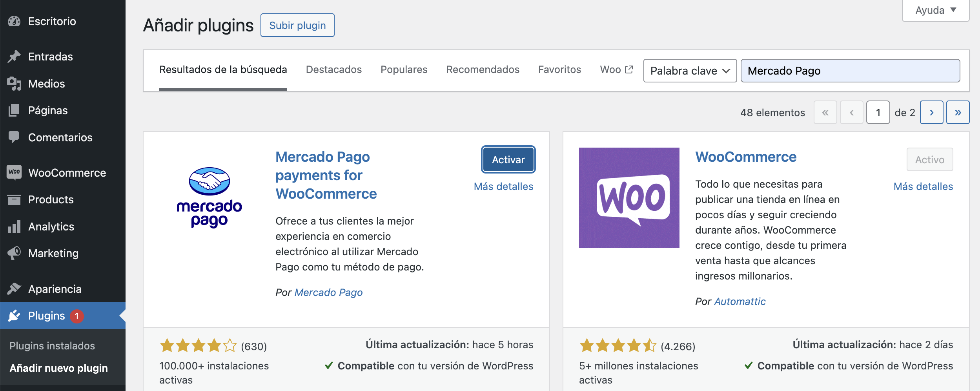This screenshot has height=391, width=980.
Task: Switch to the Destacados tab
Action: [x=334, y=69]
